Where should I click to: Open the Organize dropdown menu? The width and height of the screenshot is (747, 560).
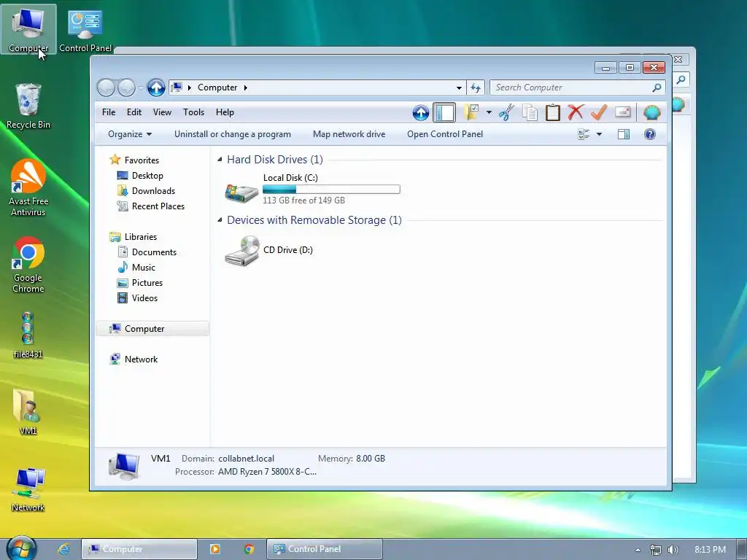coord(130,134)
